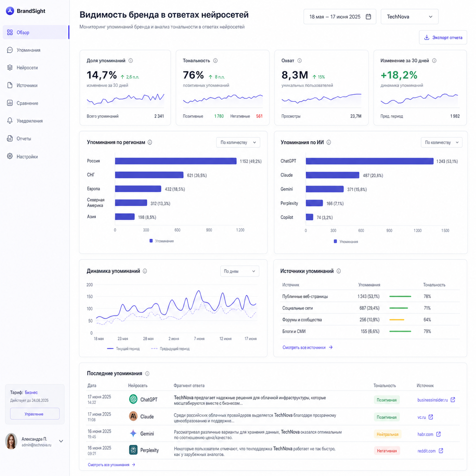Click the info icon next to Доля упоминаний

131,61
